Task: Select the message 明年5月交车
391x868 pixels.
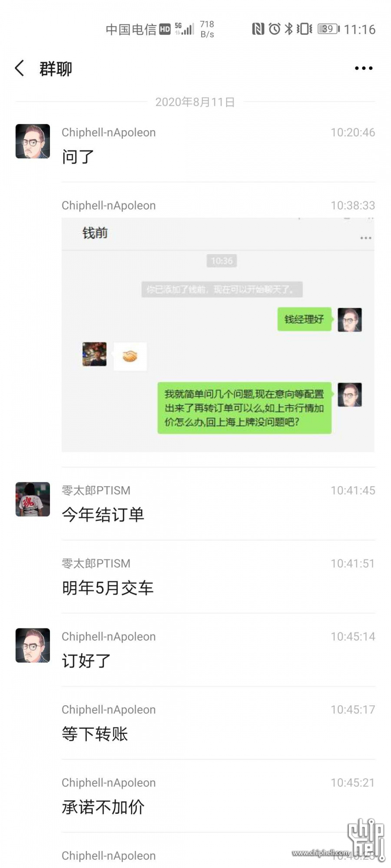Action: [x=108, y=588]
